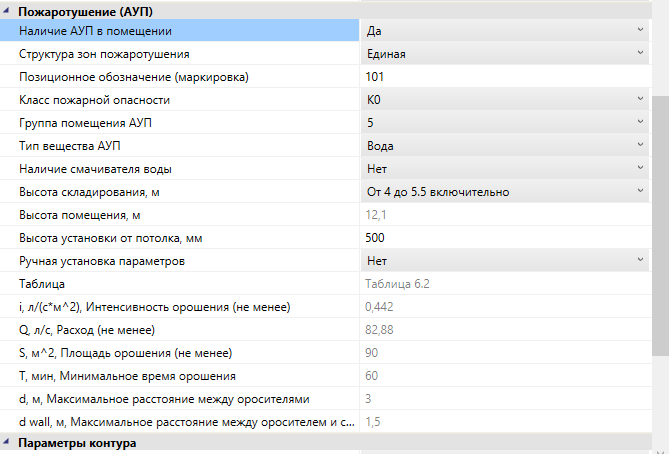The image size is (669, 454).
Task: Select the Расход (не менее) row
Action: point(326,330)
